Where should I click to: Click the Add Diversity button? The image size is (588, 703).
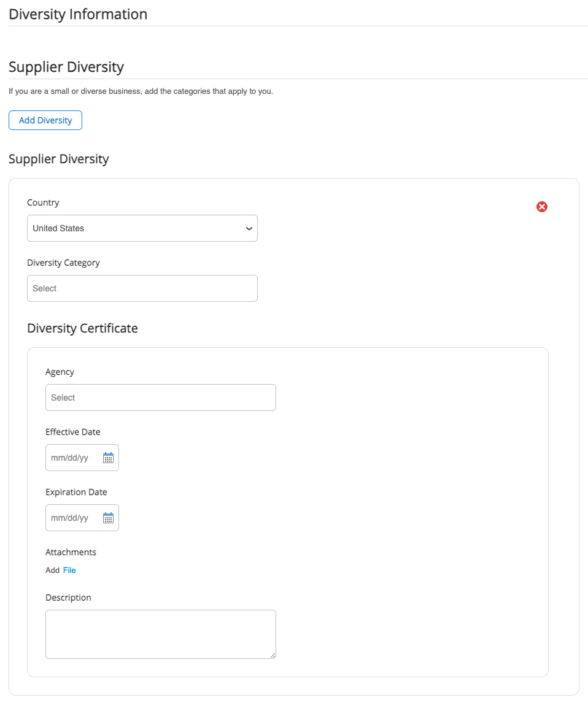click(45, 120)
